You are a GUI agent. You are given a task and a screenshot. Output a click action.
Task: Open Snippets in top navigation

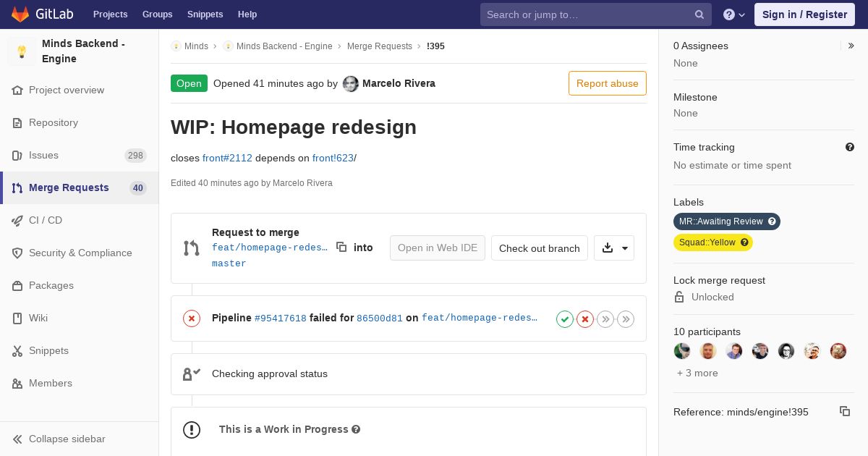(x=205, y=14)
